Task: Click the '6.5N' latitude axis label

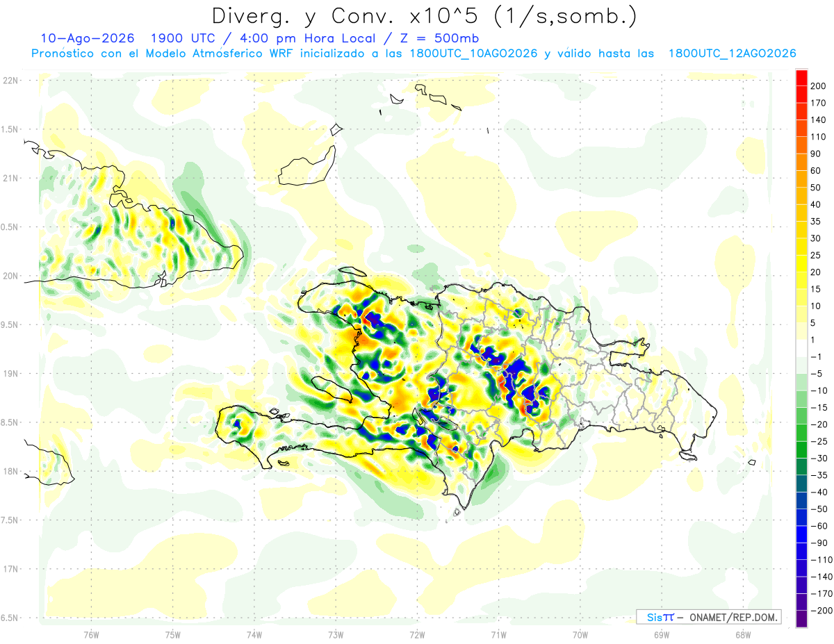Action: pyautogui.click(x=10, y=618)
